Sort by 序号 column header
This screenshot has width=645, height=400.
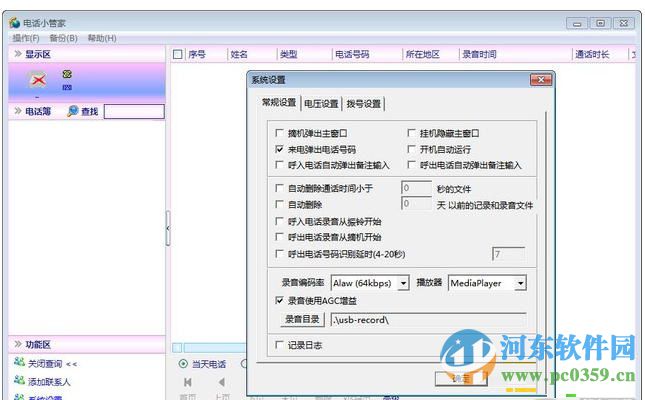(x=197, y=54)
